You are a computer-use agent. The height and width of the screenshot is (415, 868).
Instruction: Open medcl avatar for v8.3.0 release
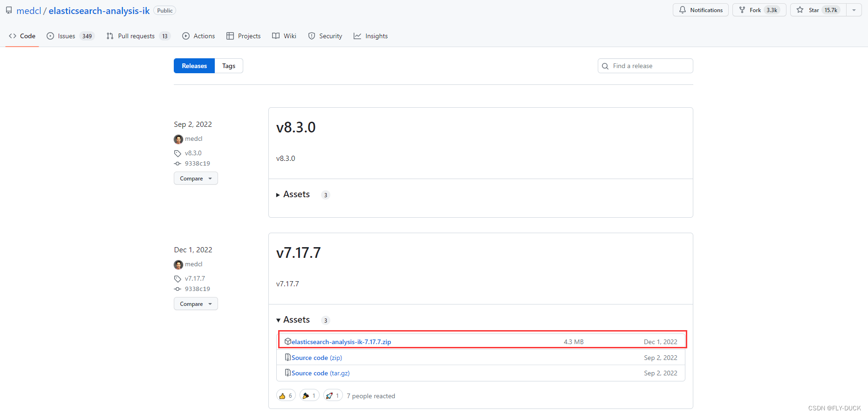(178, 139)
